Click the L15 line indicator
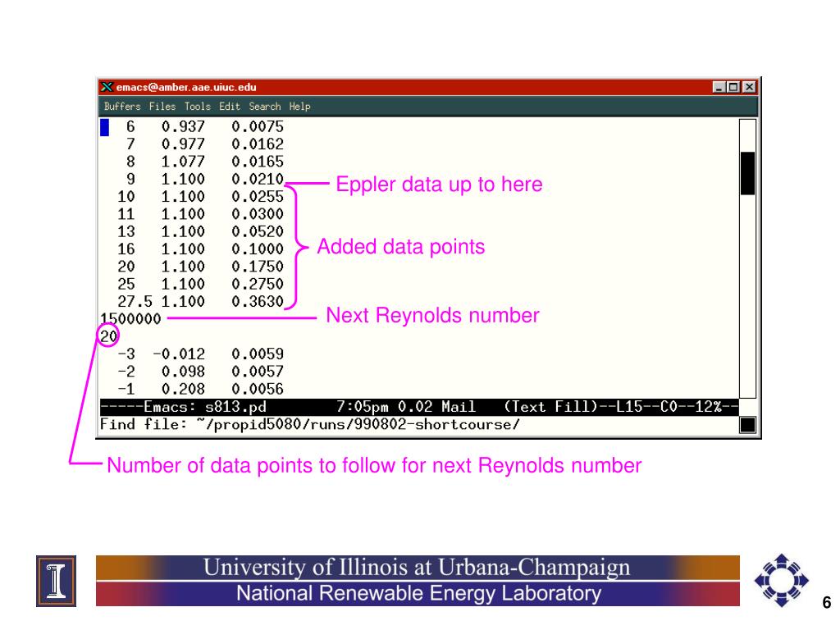The height and width of the screenshot is (630, 840). click(629, 407)
